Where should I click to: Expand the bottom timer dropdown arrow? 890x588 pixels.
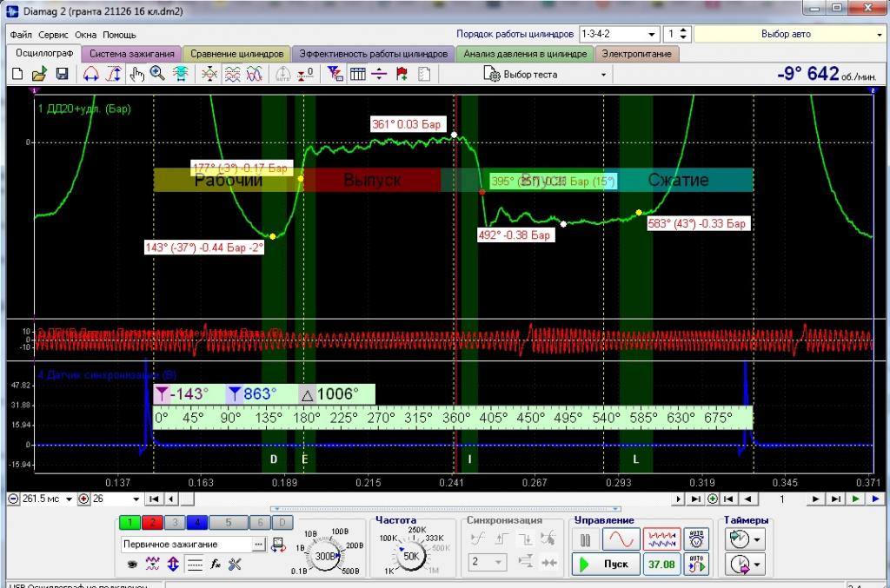pyautogui.click(x=757, y=565)
